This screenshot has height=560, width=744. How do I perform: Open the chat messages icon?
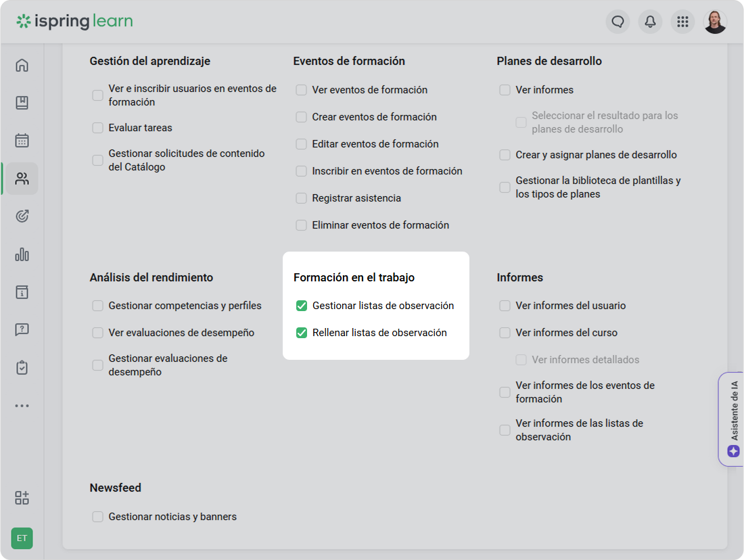pyautogui.click(x=618, y=22)
